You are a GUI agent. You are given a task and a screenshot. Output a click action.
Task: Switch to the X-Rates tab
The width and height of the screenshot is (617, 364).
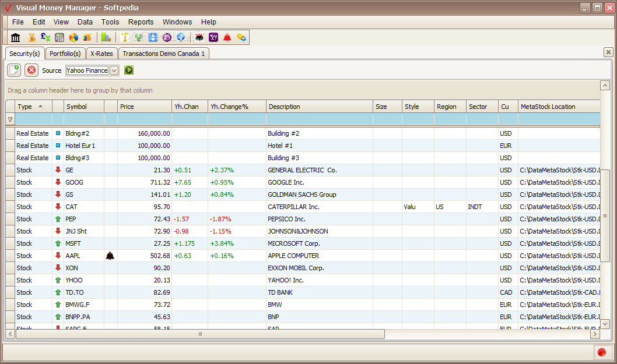(101, 54)
